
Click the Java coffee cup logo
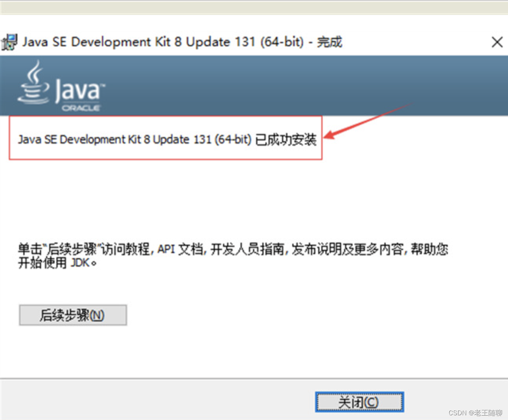click(34, 82)
